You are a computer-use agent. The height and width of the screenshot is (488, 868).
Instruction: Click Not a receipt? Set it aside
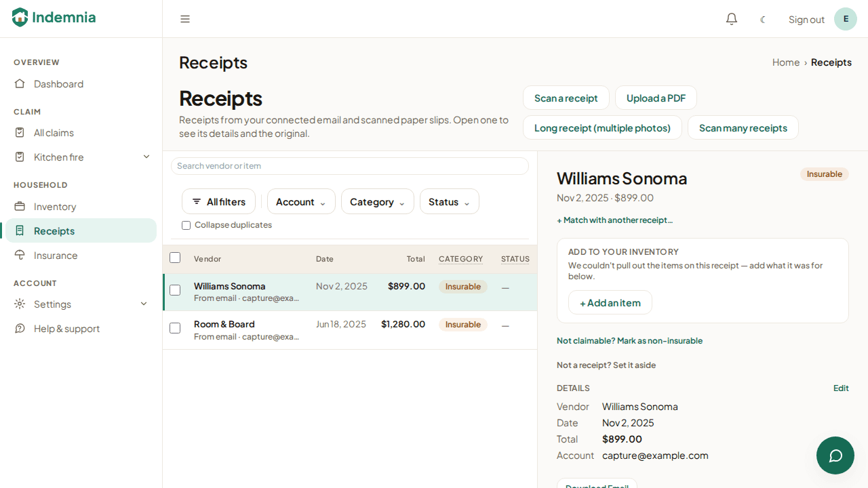(x=606, y=365)
